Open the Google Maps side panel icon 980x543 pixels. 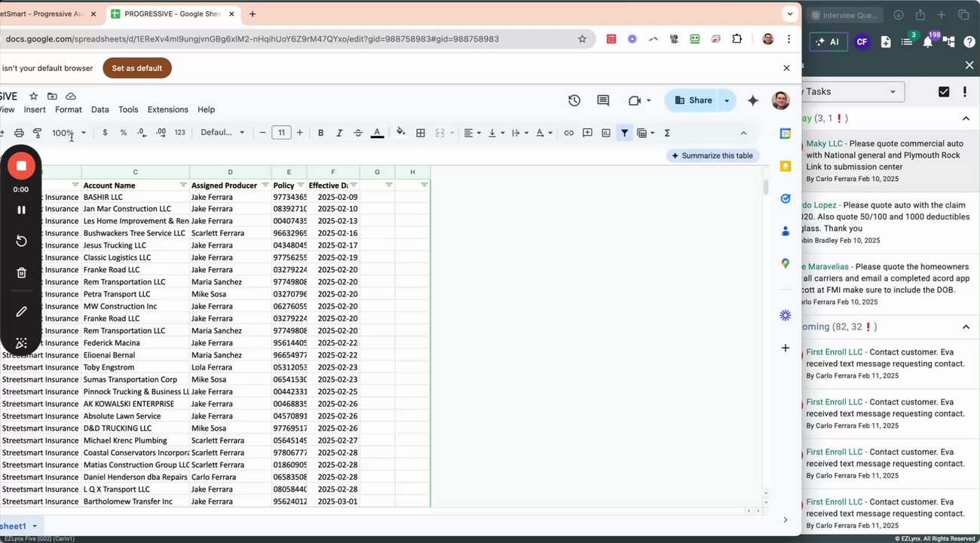click(786, 263)
